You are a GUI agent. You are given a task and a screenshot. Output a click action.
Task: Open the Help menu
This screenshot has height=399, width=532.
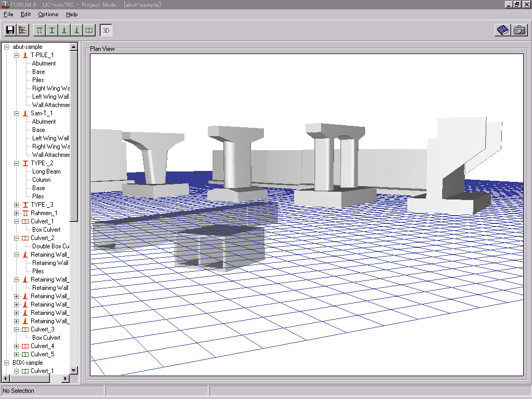click(x=72, y=14)
